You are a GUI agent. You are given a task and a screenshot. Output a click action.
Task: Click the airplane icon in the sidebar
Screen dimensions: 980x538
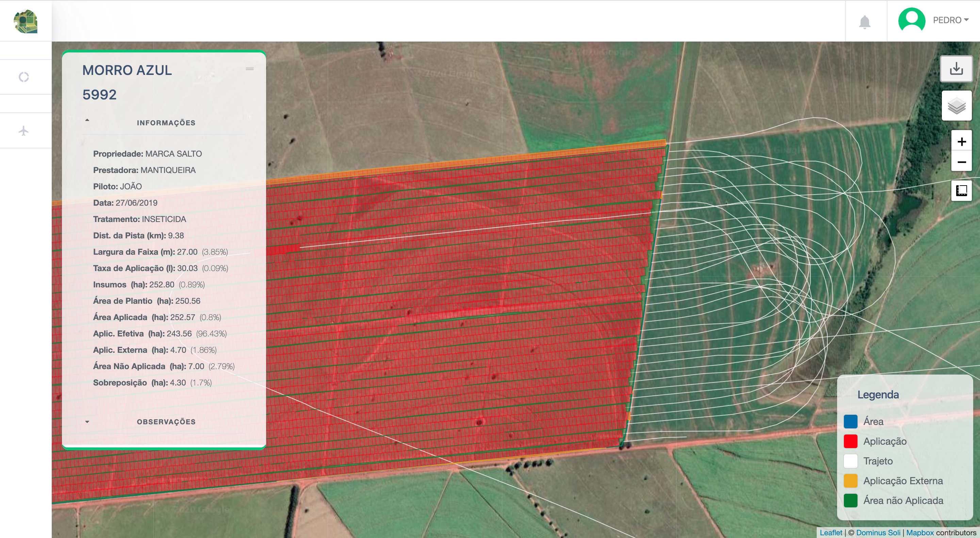pyautogui.click(x=23, y=131)
